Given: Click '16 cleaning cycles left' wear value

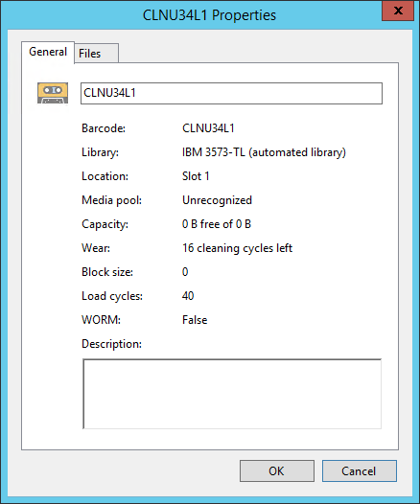Looking at the screenshot, I should pyautogui.click(x=238, y=248).
